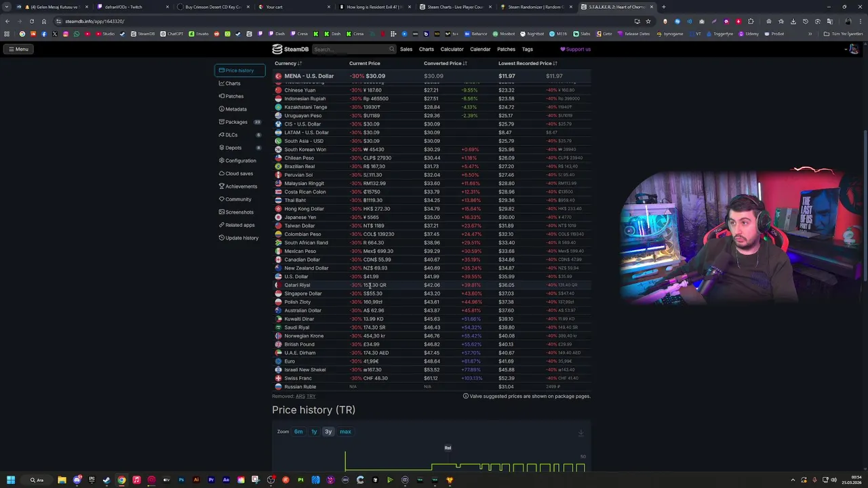The width and height of the screenshot is (868, 488).
Task: Click the MENA - U.S. Dollar row
Action: pos(432,76)
